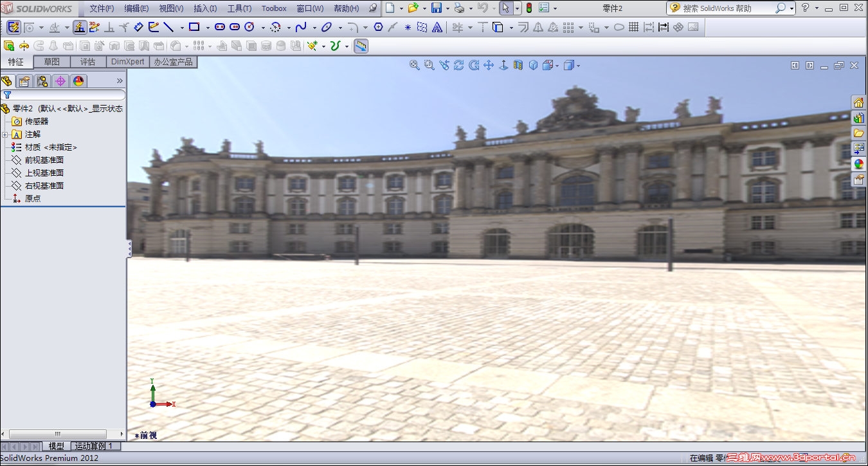Open the Save button dropdown arrow
The image size is (868, 466).
click(447, 8)
